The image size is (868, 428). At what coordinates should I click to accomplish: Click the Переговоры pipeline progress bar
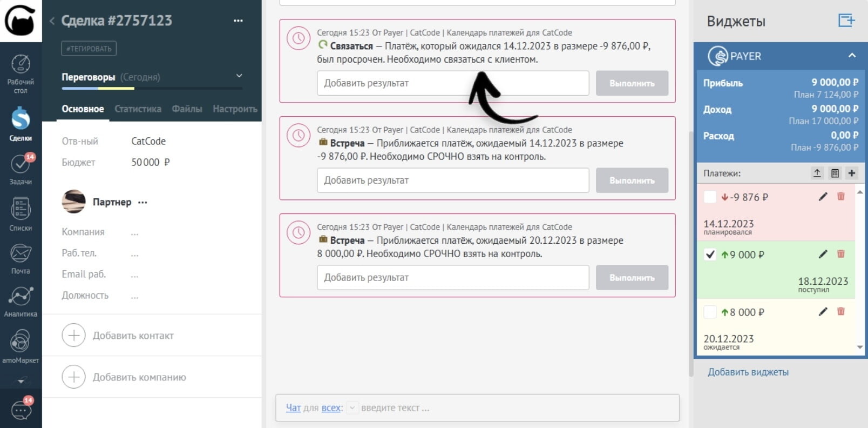tap(152, 89)
